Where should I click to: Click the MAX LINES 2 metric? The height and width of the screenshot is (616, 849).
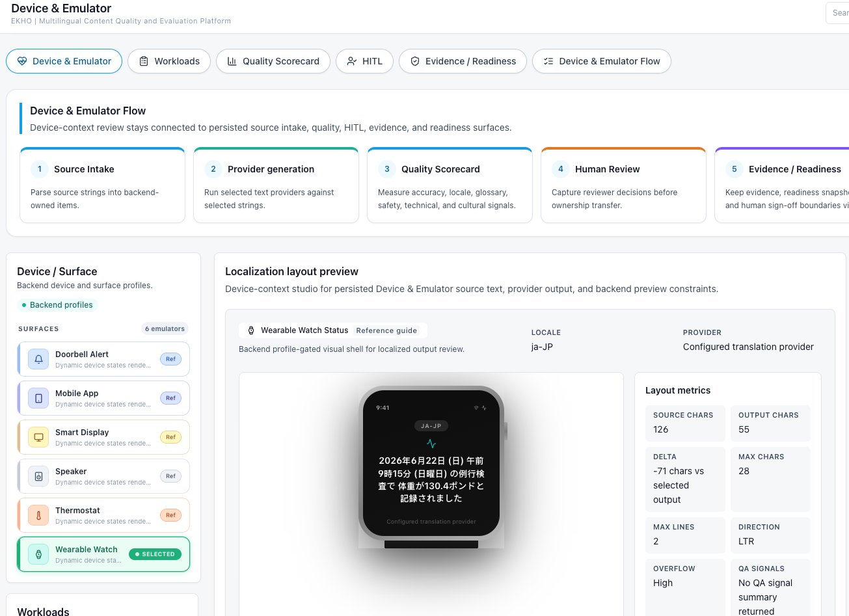pos(685,535)
